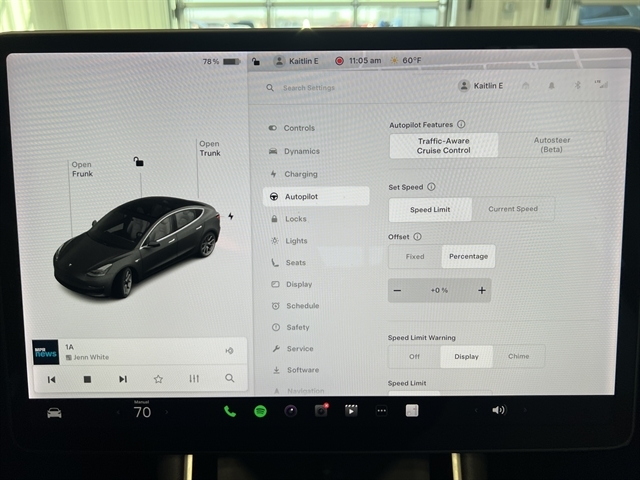This screenshot has height=480, width=640.
Task: Open the NPR news album thumbnail
Action: (x=46, y=352)
